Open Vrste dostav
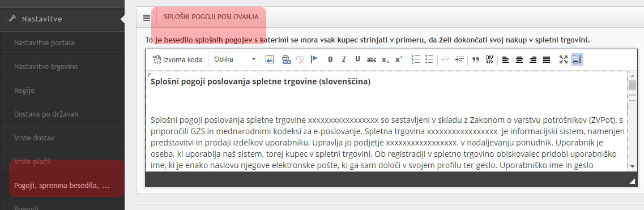 point(62,138)
